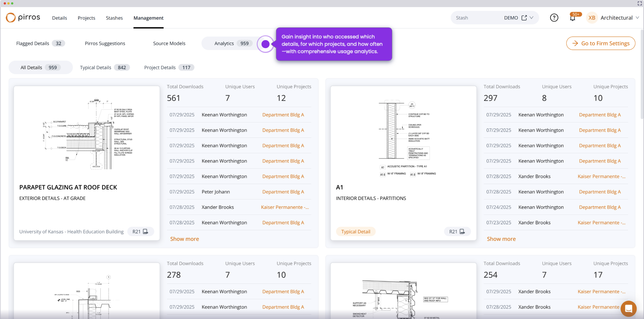Click the XB user avatar
Image resolution: width=644 pixels, height=319 pixels.
click(592, 18)
